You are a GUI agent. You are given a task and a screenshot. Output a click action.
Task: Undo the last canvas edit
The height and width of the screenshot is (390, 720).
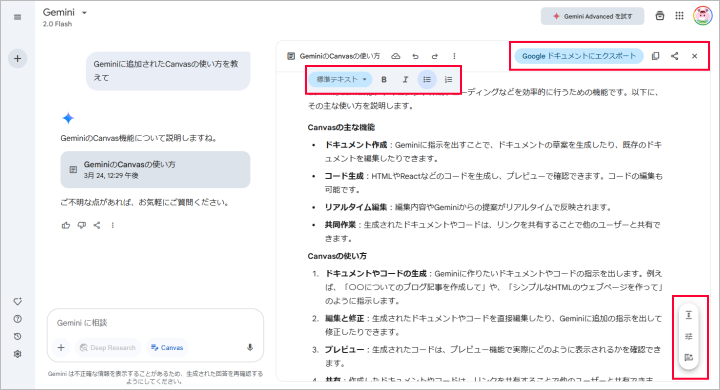pyautogui.click(x=415, y=56)
